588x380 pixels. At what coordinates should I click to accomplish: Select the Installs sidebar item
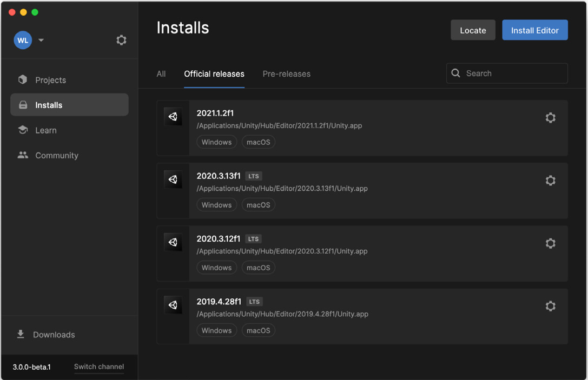point(69,105)
